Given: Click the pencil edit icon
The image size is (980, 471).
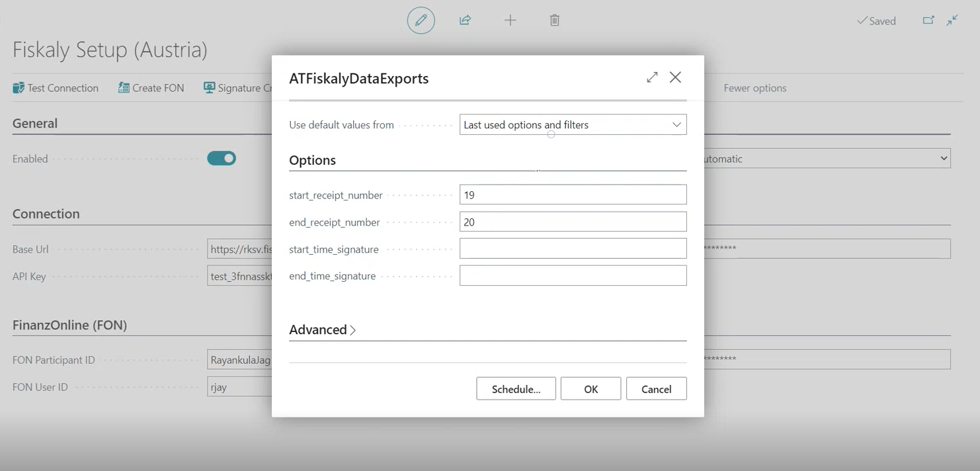Looking at the screenshot, I should [421, 21].
